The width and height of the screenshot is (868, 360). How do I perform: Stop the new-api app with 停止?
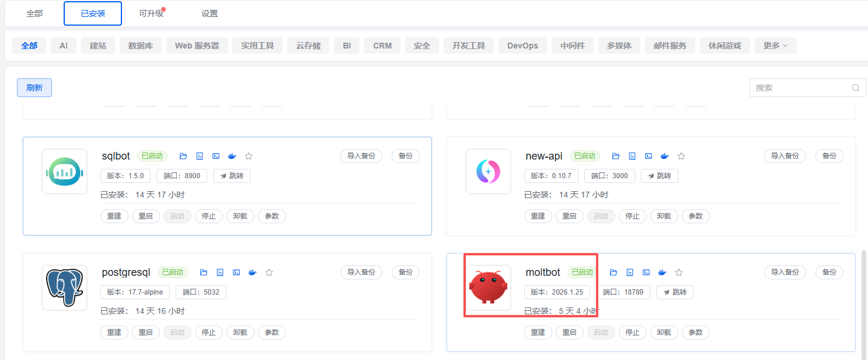tap(632, 216)
